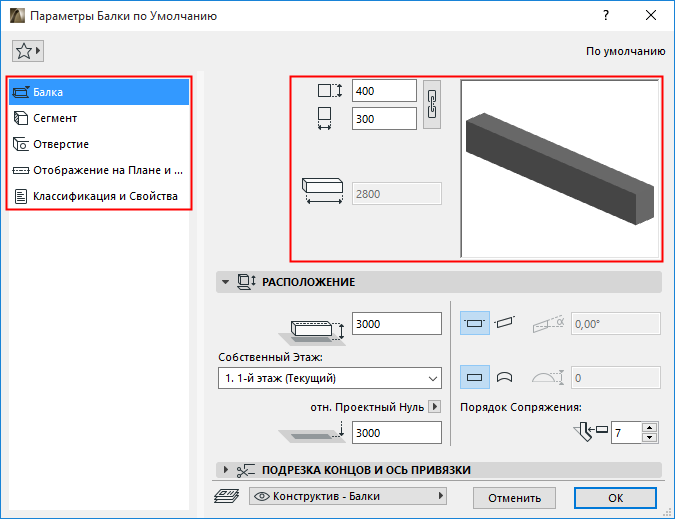The image size is (675, 519).
Task: Click beam height field showing 400
Action: point(384,91)
